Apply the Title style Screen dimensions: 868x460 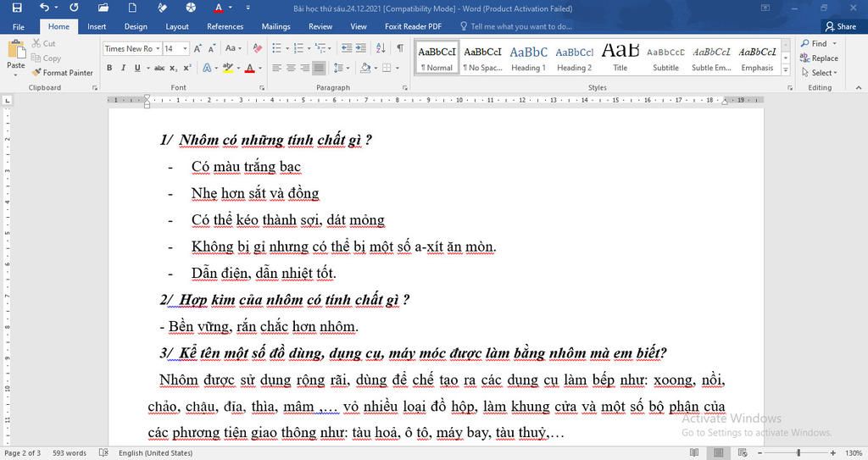click(620, 58)
